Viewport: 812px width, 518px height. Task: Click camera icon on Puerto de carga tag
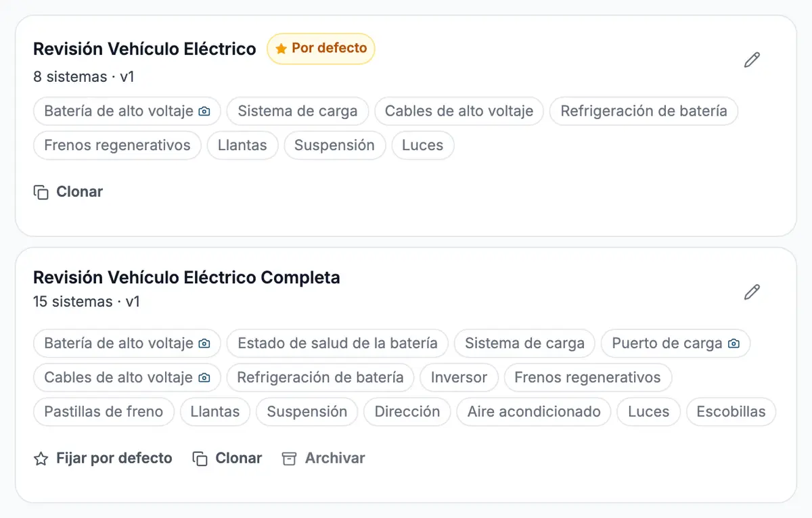(734, 344)
